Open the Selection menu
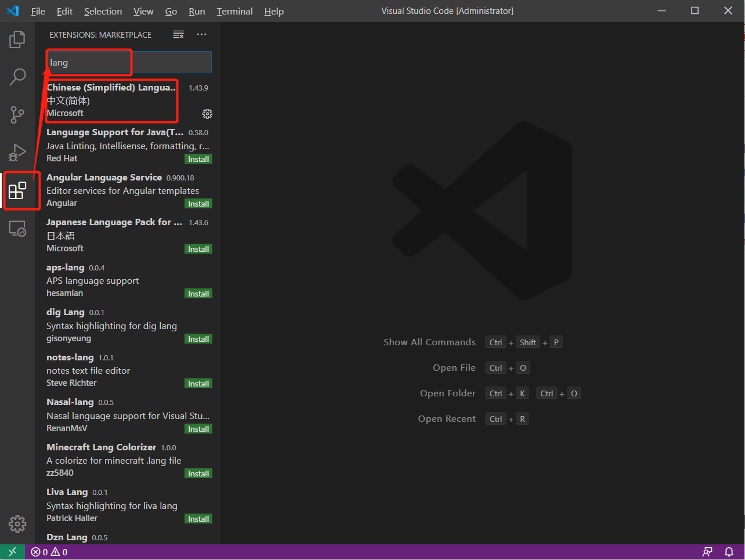 tap(103, 11)
